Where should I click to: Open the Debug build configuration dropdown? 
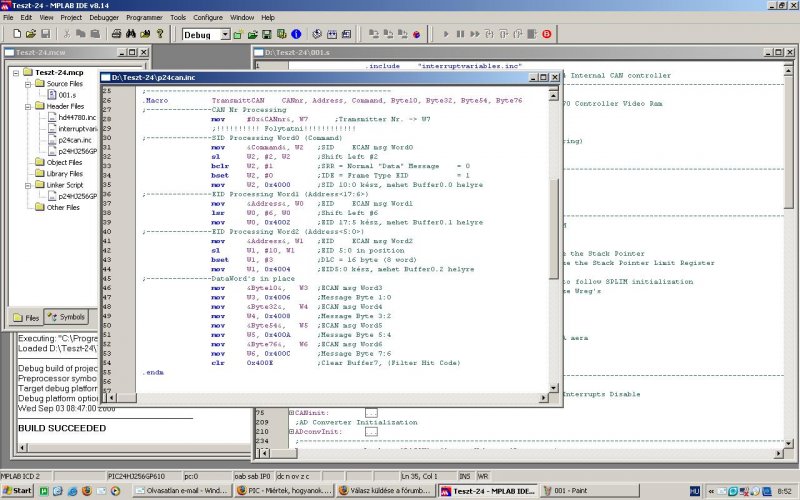click(225, 35)
